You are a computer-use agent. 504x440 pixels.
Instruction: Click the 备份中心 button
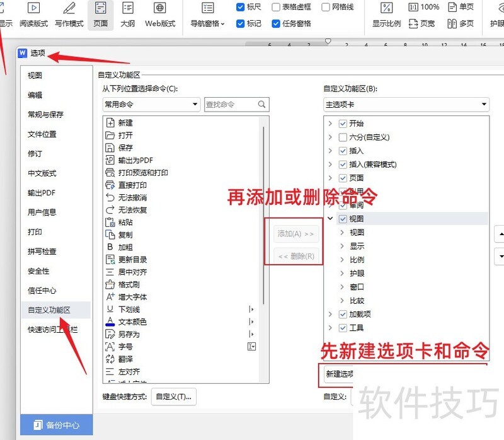[x=57, y=425]
